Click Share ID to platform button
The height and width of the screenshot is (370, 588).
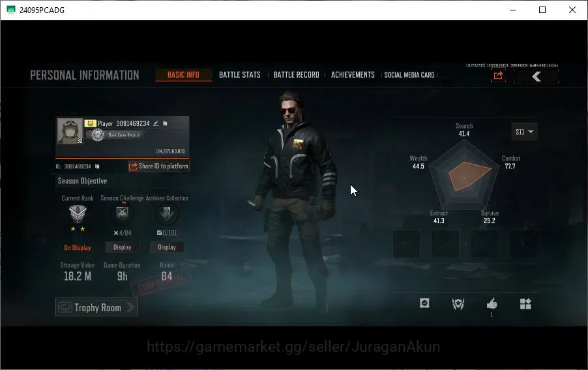tap(158, 166)
